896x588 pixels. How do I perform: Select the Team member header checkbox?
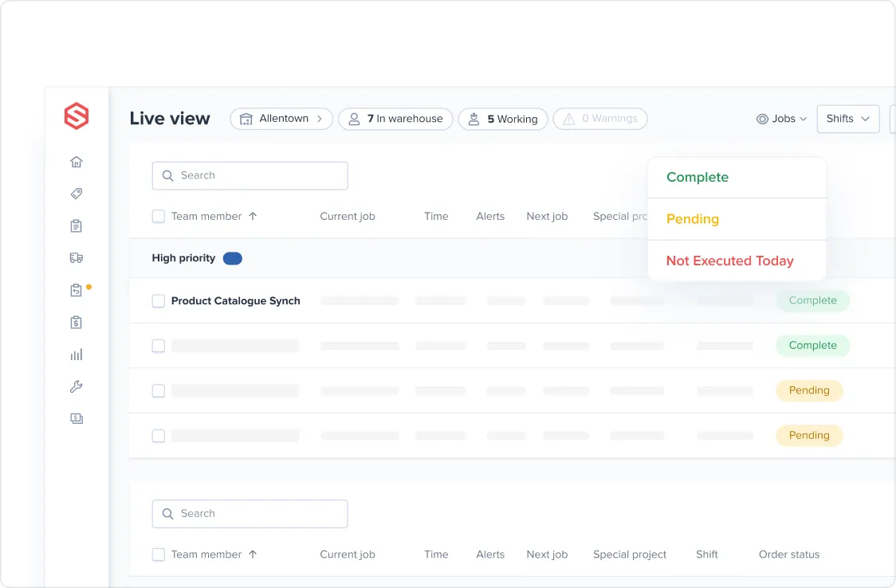pos(158,216)
